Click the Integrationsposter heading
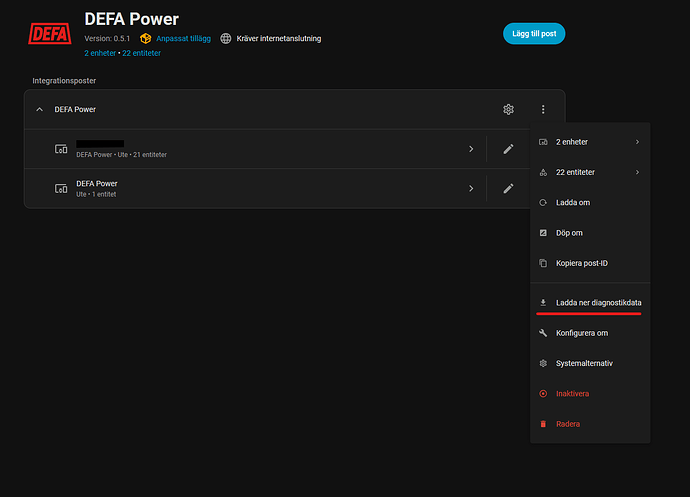 point(64,81)
